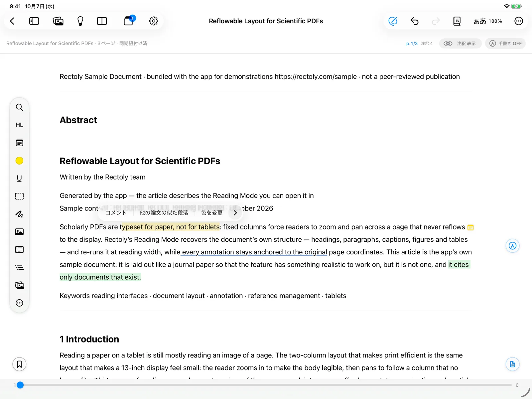Click the yellow highlighted text typeset for paper

(171, 227)
